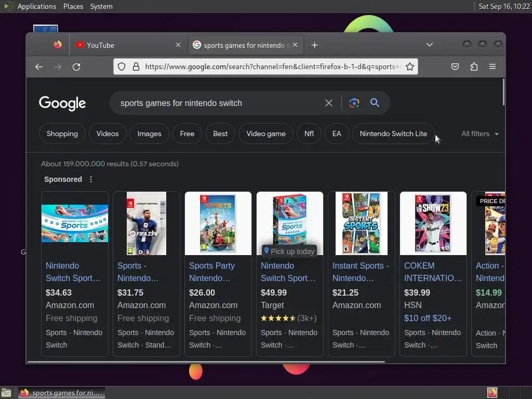This screenshot has width=532, height=399.
Task: Click the $10 off $20+ offer
Action: 428,318
